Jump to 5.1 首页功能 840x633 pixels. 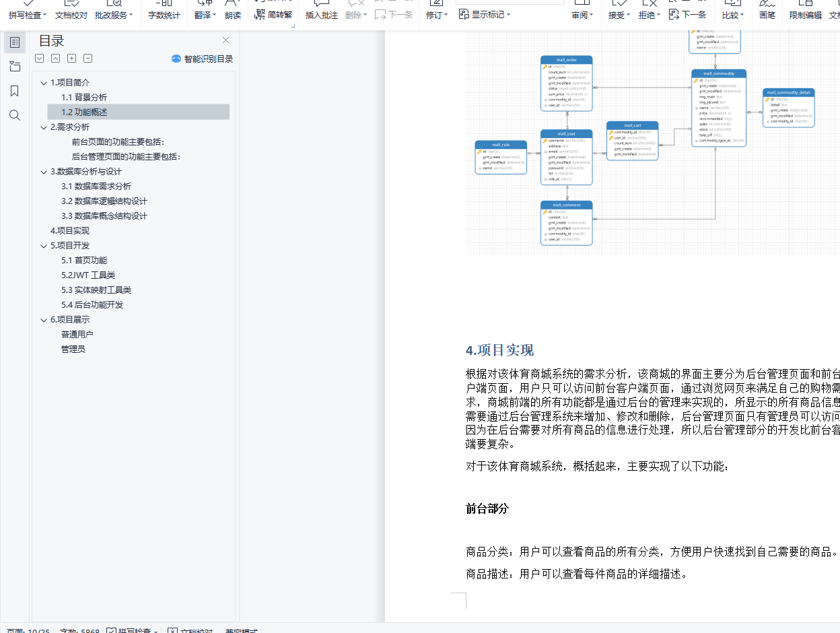click(x=84, y=261)
